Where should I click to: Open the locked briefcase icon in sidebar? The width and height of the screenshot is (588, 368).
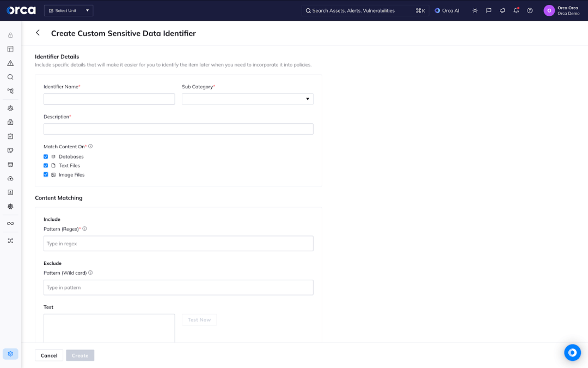10,122
